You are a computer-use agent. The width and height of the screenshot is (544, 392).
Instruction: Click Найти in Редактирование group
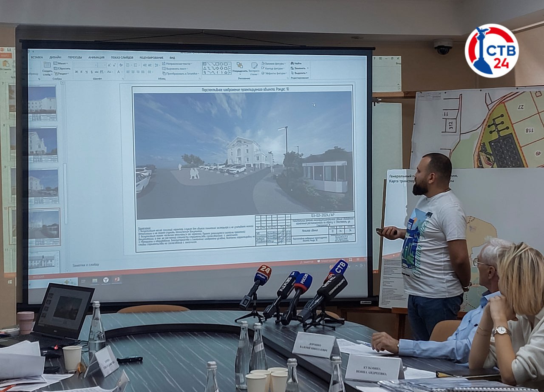click(296, 63)
